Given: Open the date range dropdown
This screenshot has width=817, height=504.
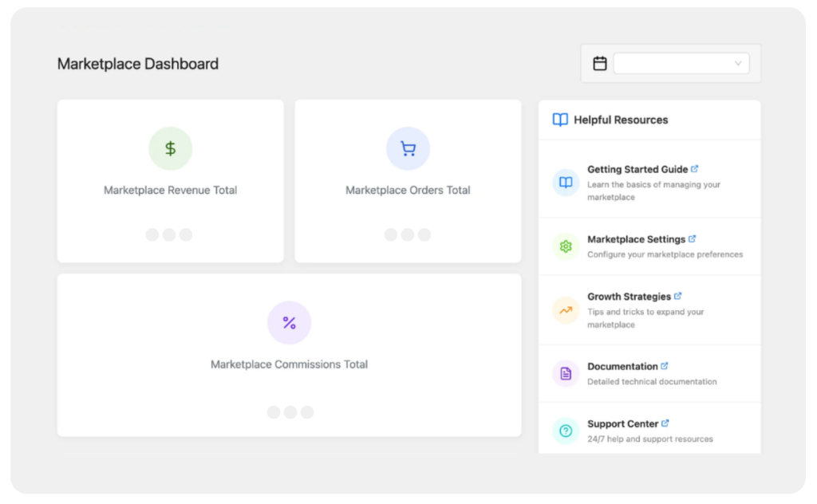Looking at the screenshot, I should (681, 63).
